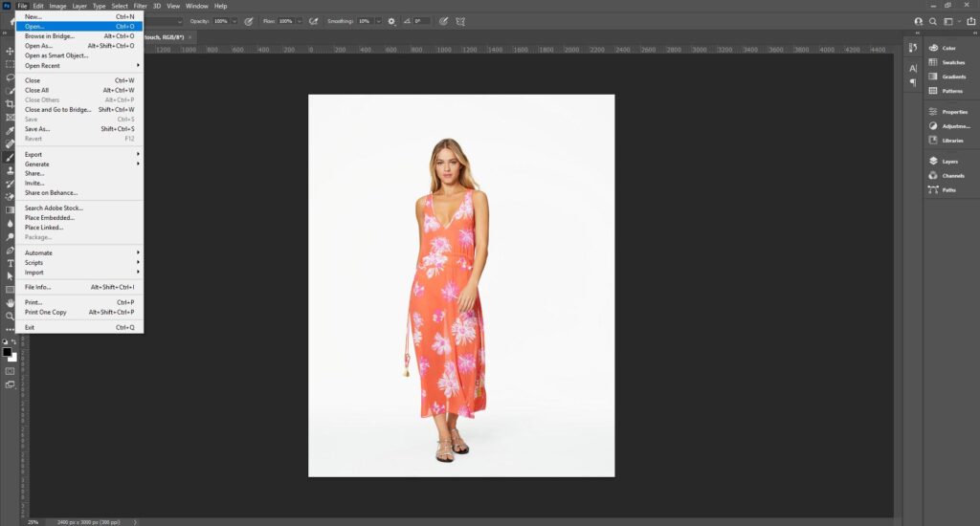
Task: Change the screen mode icon
Action: [10, 384]
